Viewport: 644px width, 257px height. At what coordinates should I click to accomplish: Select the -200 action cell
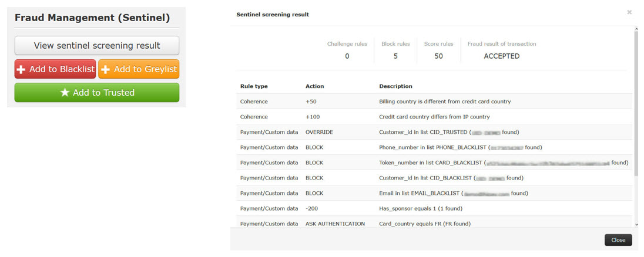pos(312,209)
